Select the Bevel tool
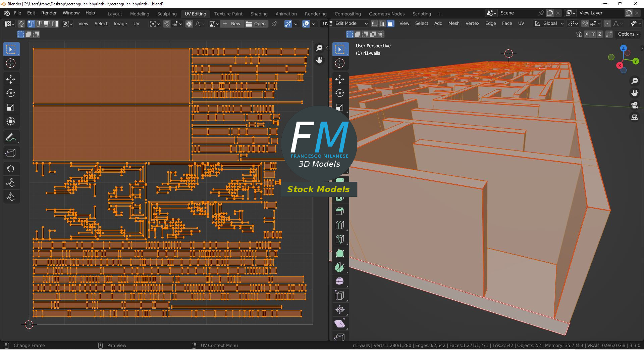644x350 pixels. click(x=340, y=211)
